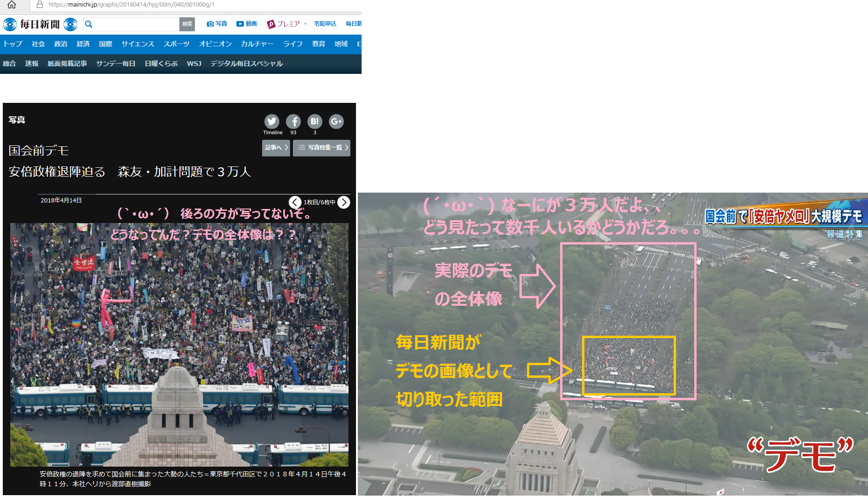Open the 経済 navigation section
868x497 pixels.
(83, 44)
